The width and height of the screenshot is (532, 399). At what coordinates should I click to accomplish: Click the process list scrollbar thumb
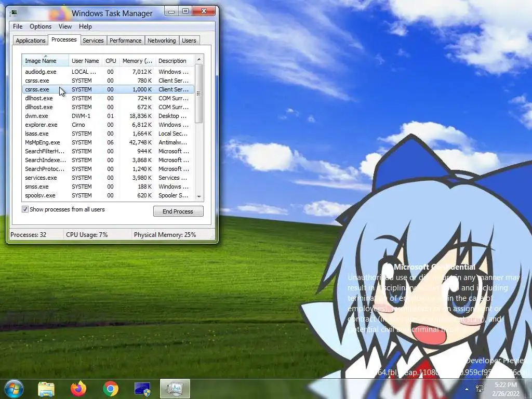[x=199, y=94]
